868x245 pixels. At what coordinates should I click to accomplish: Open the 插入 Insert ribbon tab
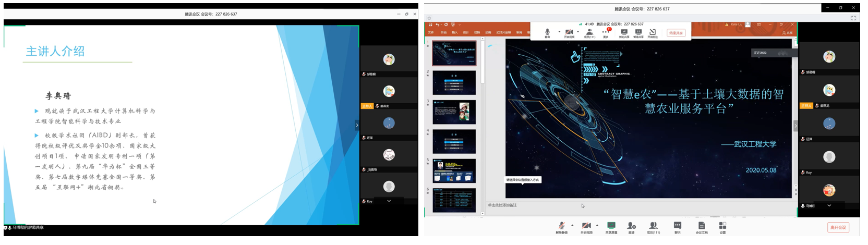click(x=454, y=32)
